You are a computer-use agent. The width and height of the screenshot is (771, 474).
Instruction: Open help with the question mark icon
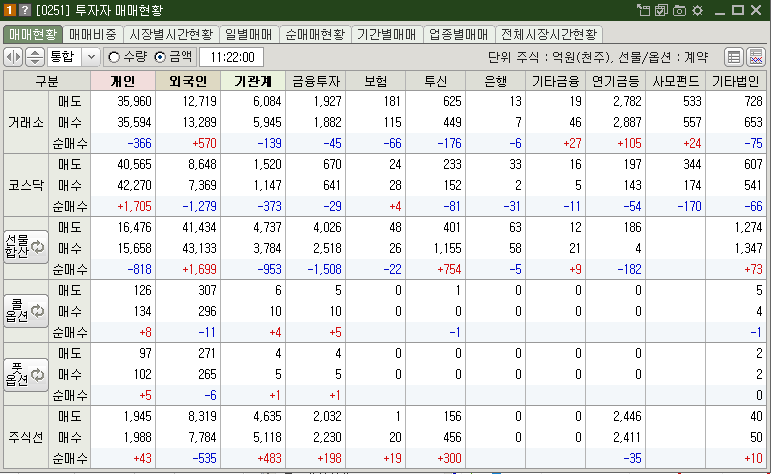pos(25,10)
